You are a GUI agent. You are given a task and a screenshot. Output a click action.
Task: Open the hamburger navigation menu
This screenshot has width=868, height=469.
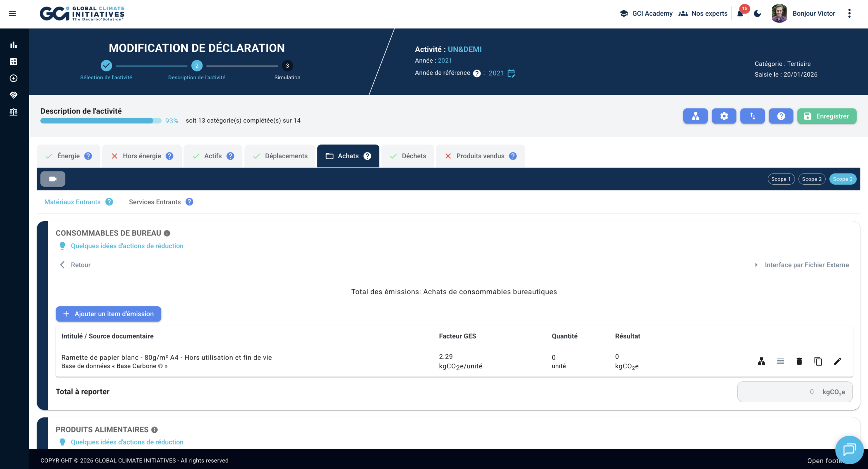pos(12,14)
